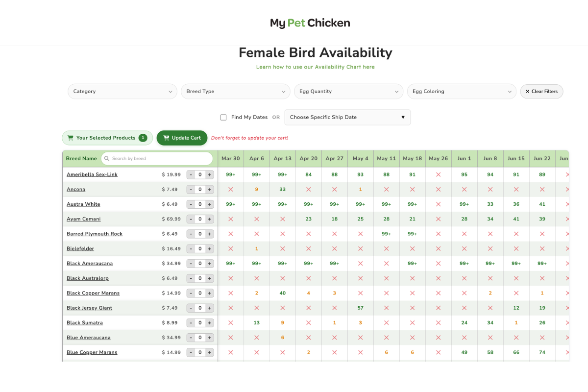Decrease quantity for Barred Plymouth Rock
This screenshot has height=392, width=588.
point(191,234)
